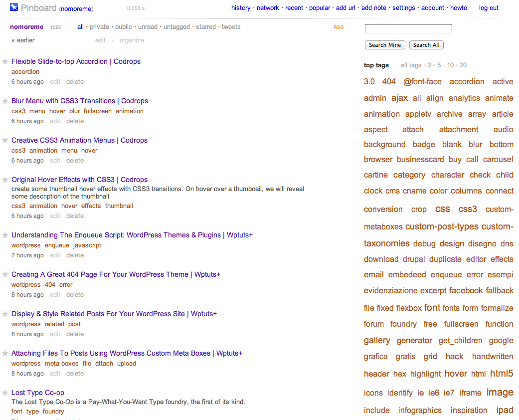Star the Creative CSS3 Animation Menus bookmark
This screenshot has height=420, width=519.
5,141
